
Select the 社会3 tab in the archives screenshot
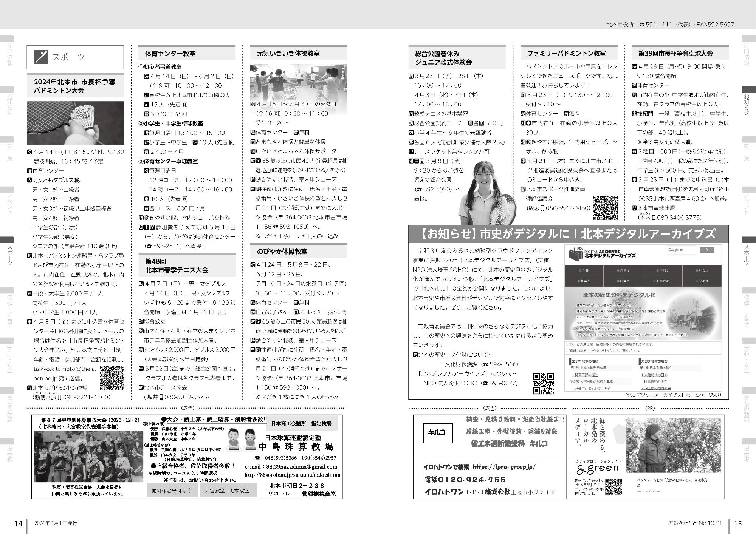pos(623,281)
